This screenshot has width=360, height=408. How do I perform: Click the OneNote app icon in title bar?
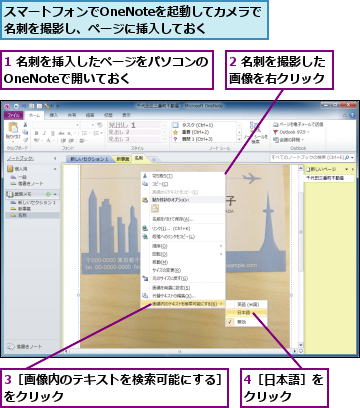(x=7, y=106)
